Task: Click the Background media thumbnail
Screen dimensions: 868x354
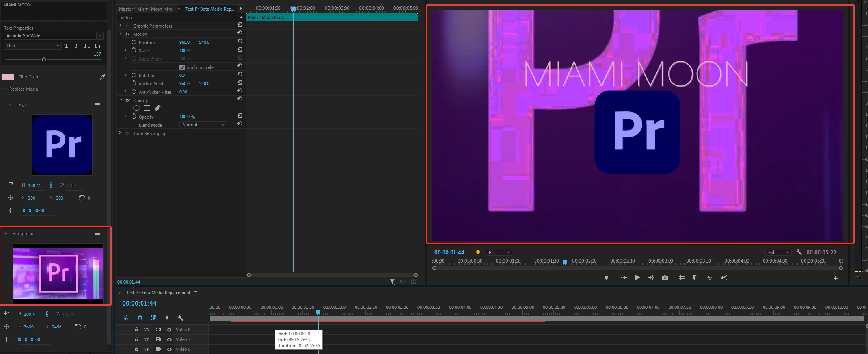Action: coord(58,274)
